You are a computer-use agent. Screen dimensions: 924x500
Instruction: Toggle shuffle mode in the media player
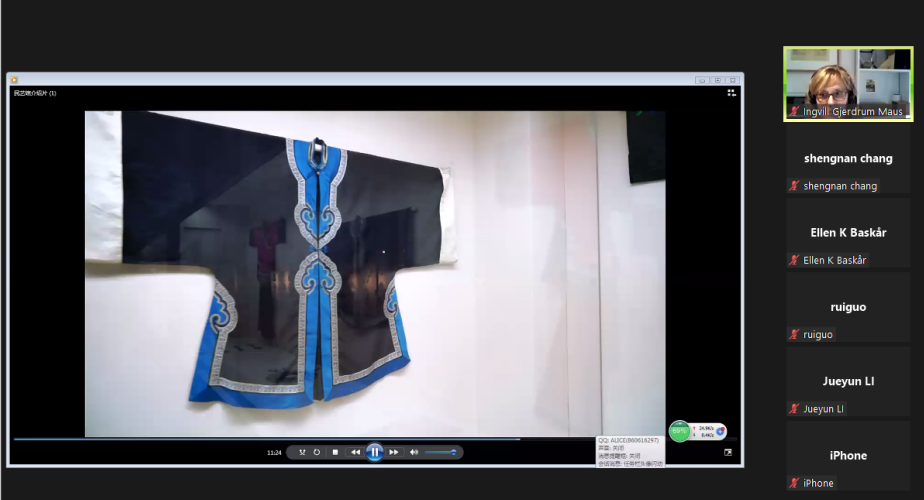(302, 452)
